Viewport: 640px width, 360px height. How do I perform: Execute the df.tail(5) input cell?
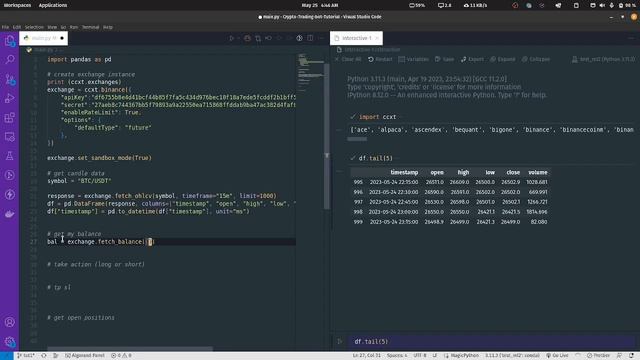pyautogui.click(x=340, y=341)
